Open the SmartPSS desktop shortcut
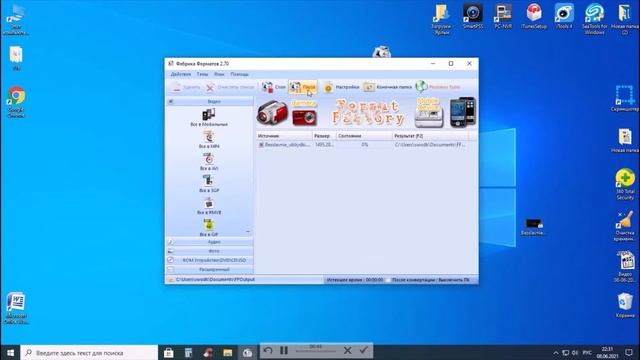Viewport: 640px width, 360px height. tap(473, 16)
